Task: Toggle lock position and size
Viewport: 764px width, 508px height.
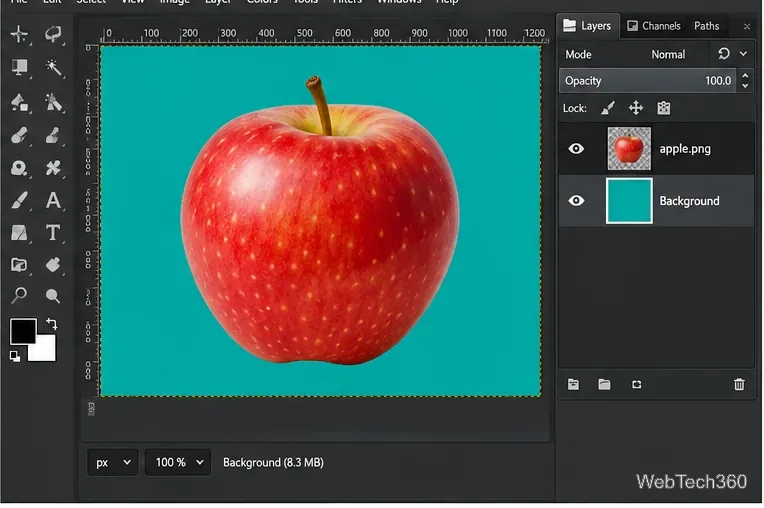Action: 636,108
